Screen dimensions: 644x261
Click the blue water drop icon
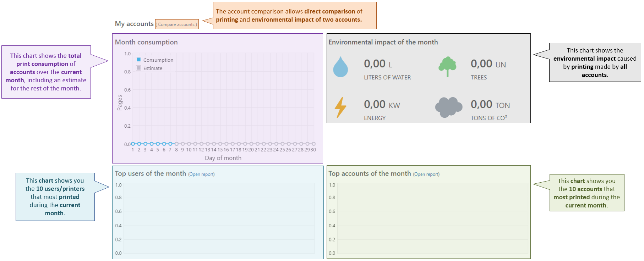[340, 67]
